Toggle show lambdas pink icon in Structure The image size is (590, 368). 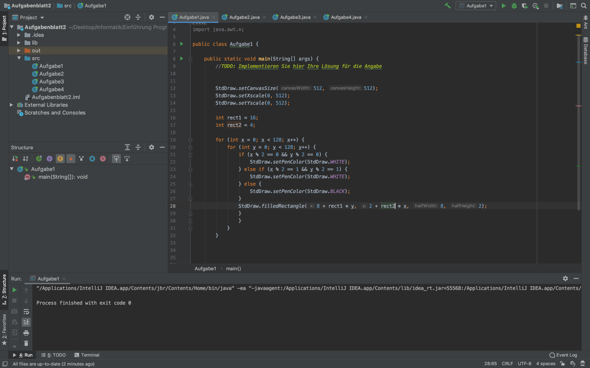[x=103, y=159]
